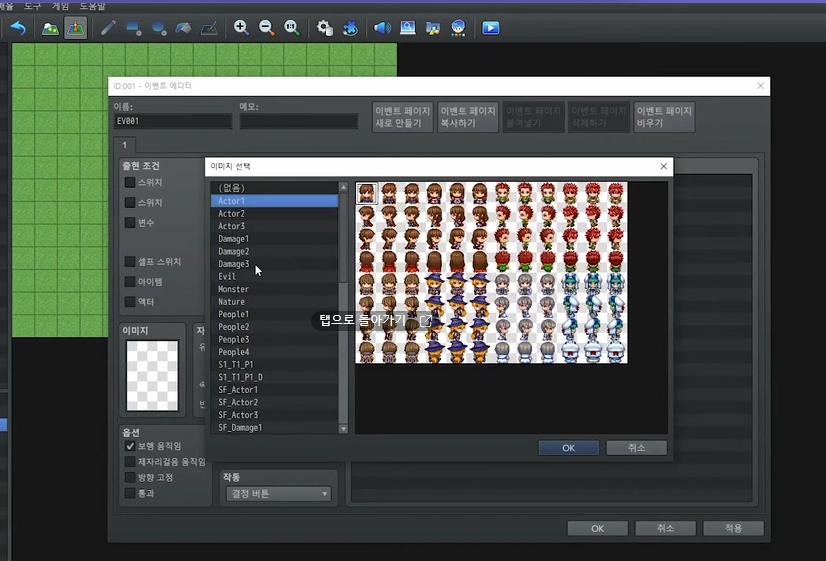The height and width of the screenshot is (561, 826).
Task: Click the Actual Size 1:1 zoom icon
Action: [x=292, y=28]
